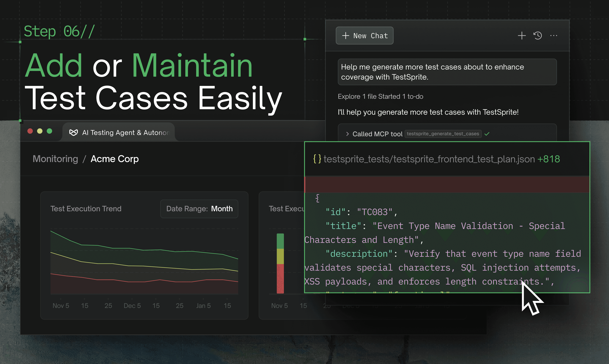Viewport: 609px width, 364px height.
Task: Click the plus icon inside the New Chat button
Action: [346, 36]
